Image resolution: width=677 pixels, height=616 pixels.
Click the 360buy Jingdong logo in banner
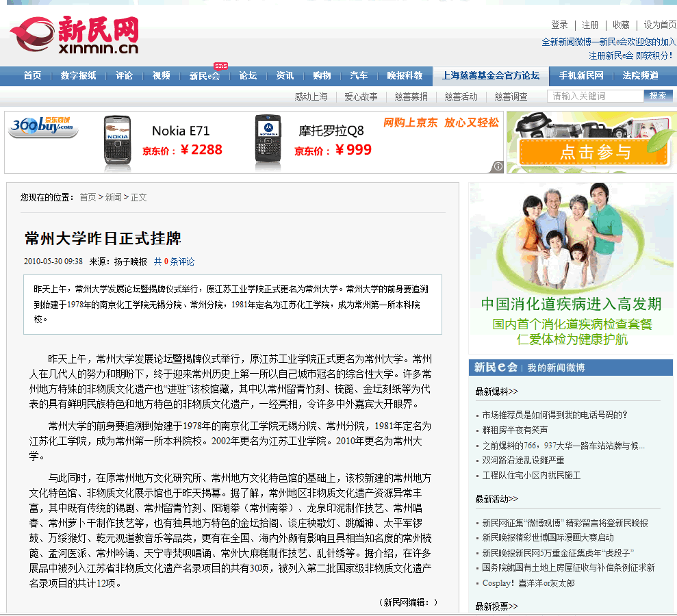(42, 127)
